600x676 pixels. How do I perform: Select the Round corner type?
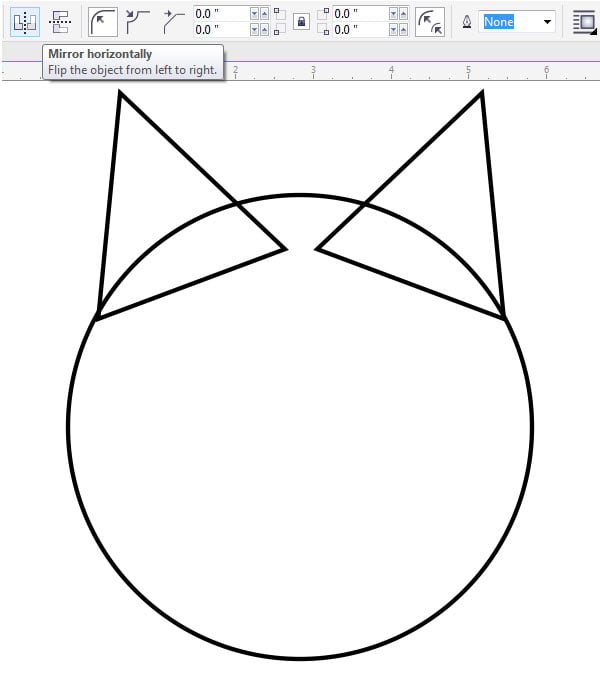pos(103,22)
